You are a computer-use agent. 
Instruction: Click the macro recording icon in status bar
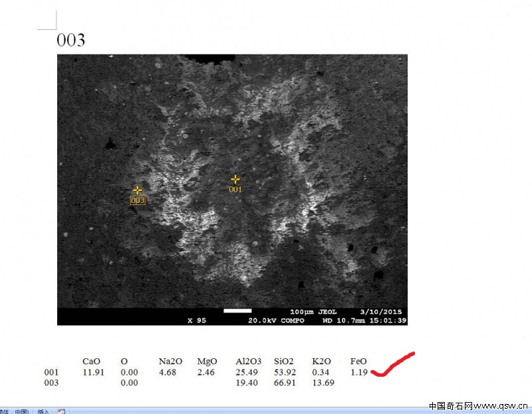pyautogui.click(x=61, y=411)
